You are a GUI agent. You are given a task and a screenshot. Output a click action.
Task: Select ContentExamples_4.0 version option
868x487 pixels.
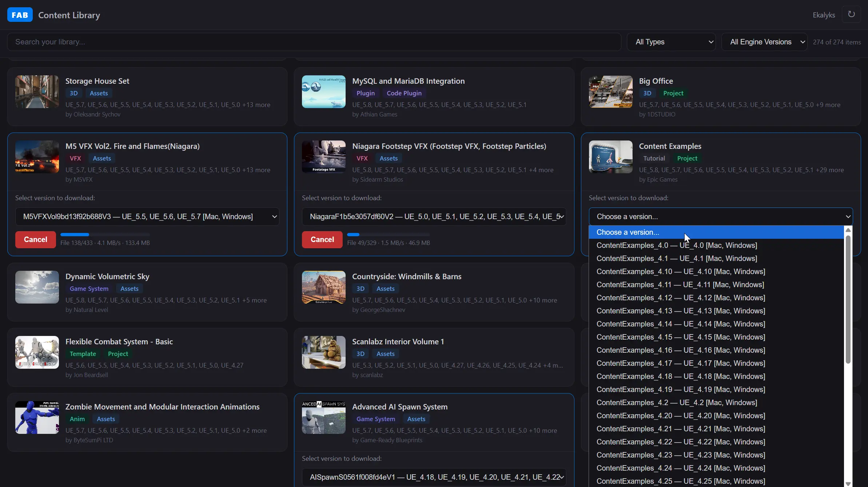point(716,245)
